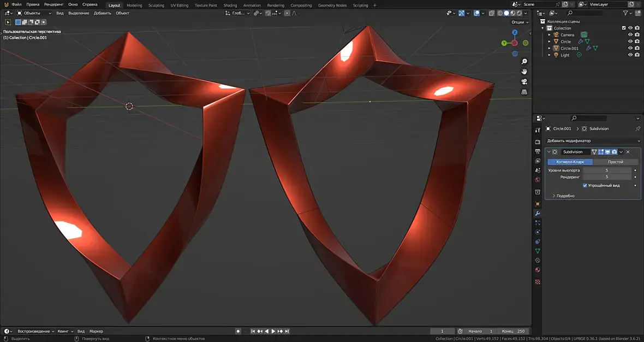Image resolution: width=644 pixels, height=342 pixels.
Task: Open the Modifiers wrench properties tab
Action: (538, 213)
